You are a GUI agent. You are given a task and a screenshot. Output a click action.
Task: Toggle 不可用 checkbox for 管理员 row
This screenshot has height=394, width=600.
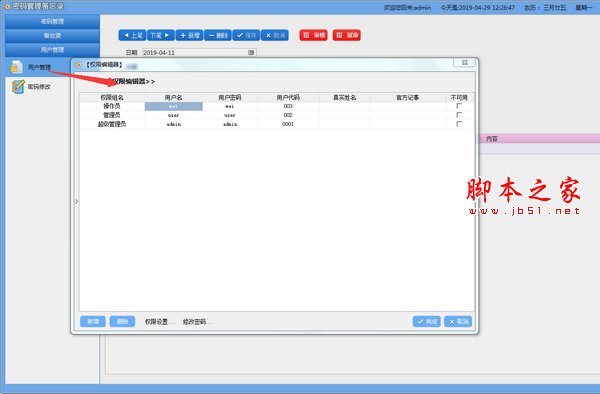[459, 115]
